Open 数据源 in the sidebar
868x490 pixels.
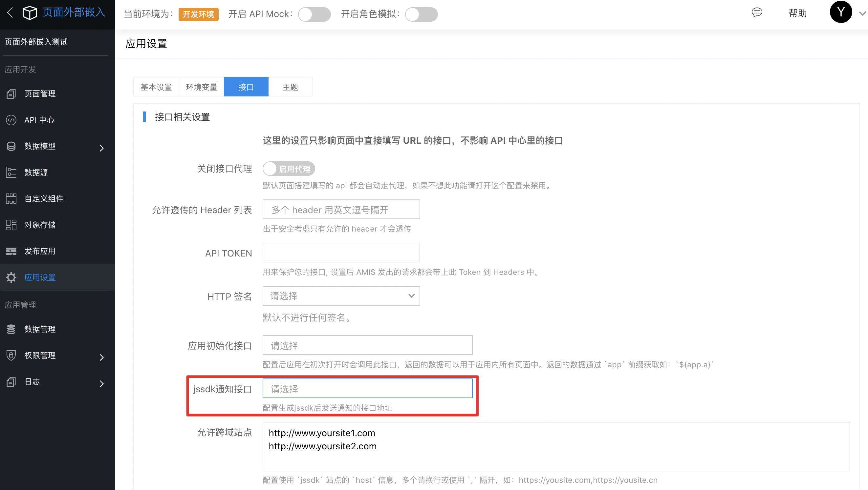(36, 173)
